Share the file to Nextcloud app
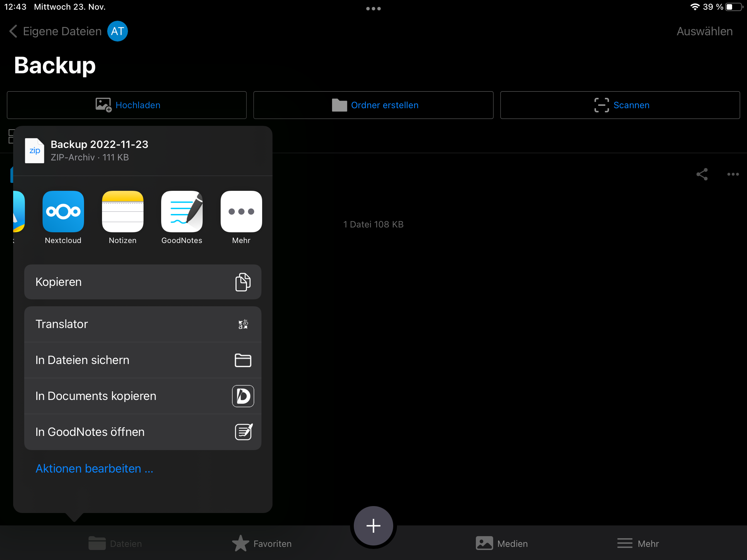This screenshot has width=747, height=560. 63,212
